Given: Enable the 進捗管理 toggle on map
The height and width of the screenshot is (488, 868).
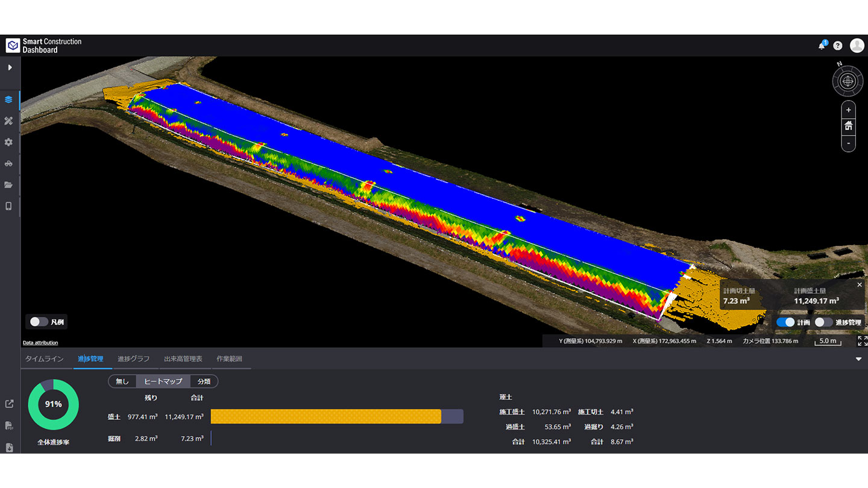Looking at the screenshot, I should coord(823,322).
